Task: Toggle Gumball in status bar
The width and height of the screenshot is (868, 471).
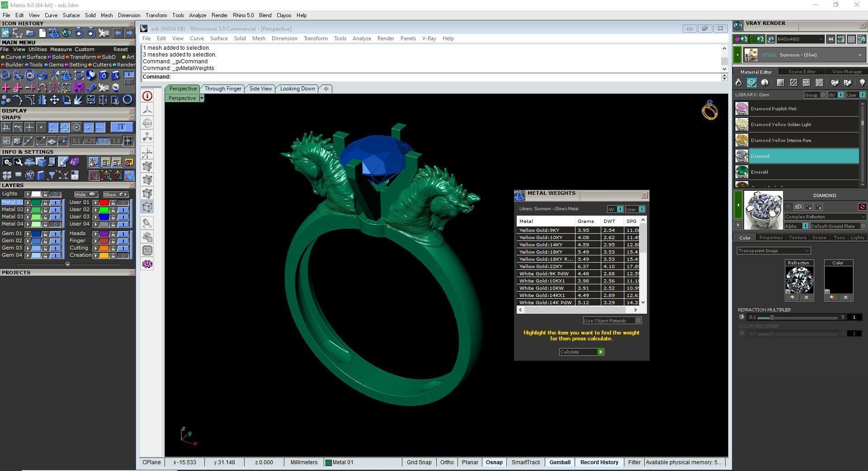Action: tap(560, 462)
